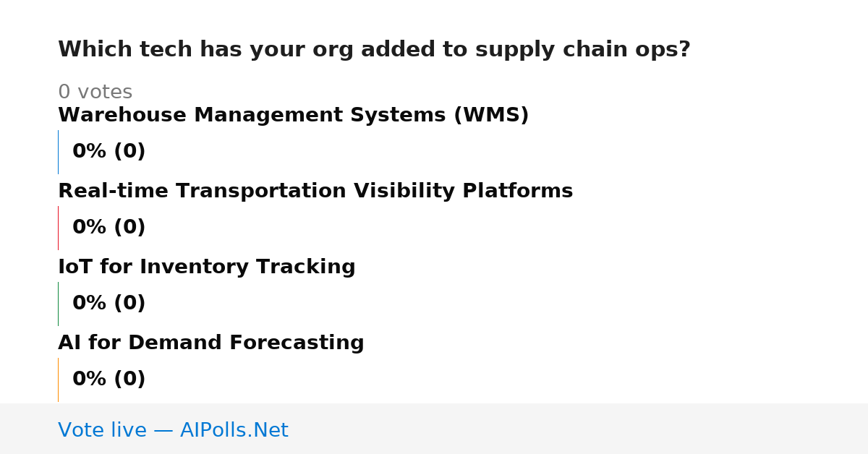Select Real-time Transportation Visibility Platforms option
The image size is (868, 454).
click(x=315, y=192)
